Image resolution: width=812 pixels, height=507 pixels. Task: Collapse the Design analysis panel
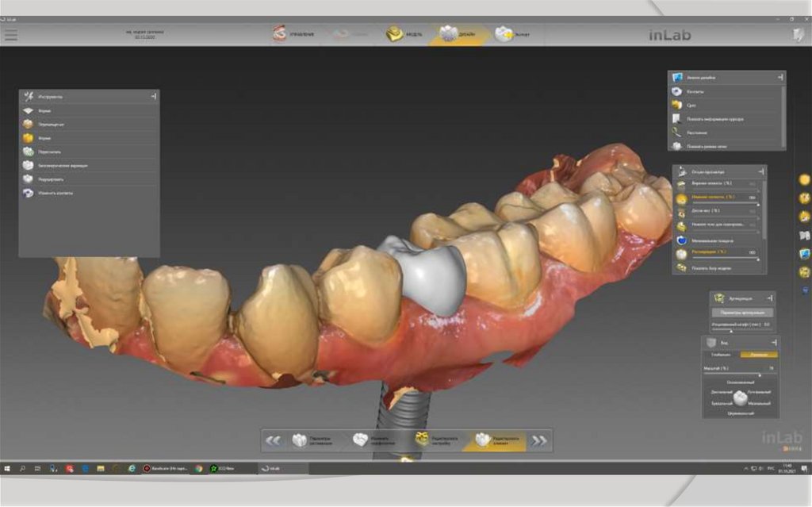(780, 77)
